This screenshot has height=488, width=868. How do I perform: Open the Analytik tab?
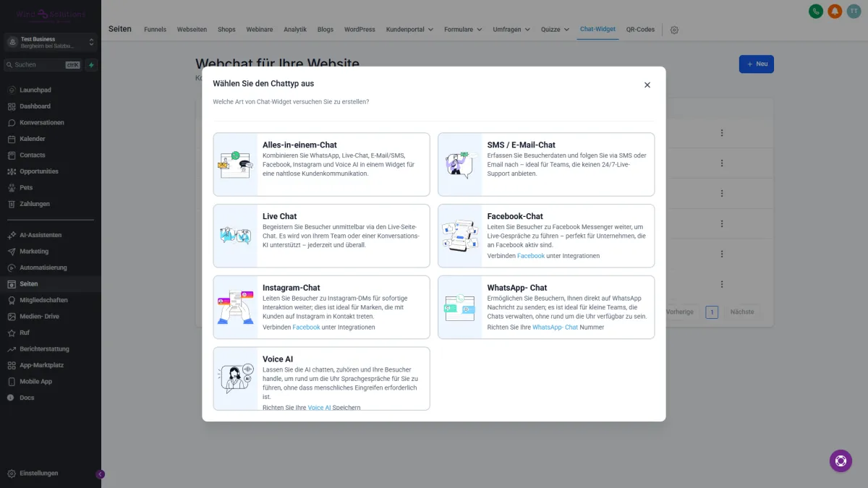[295, 30]
